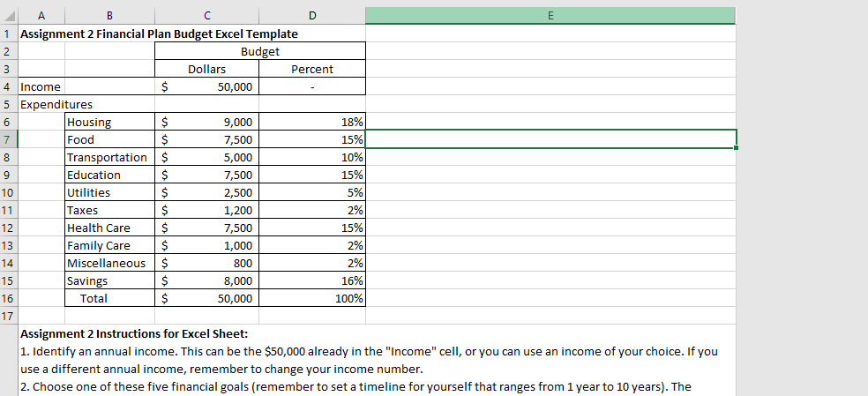The height and width of the screenshot is (396, 868).
Task: Click the Utilities amount 2,500
Action: pyautogui.click(x=206, y=193)
